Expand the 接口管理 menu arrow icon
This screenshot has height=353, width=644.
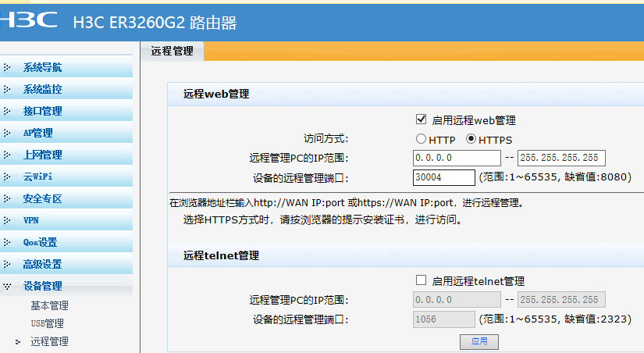7,111
